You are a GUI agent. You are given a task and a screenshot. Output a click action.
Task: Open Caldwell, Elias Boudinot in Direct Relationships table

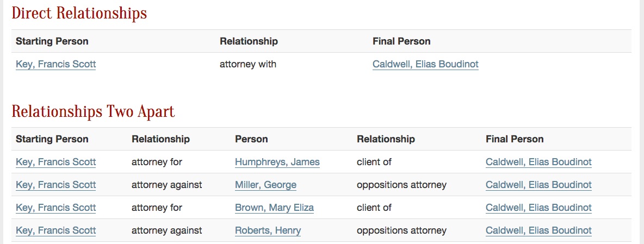tap(425, 64)
